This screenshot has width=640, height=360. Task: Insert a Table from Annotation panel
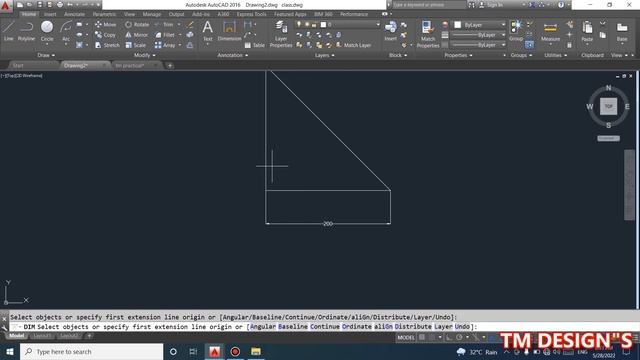255,45
